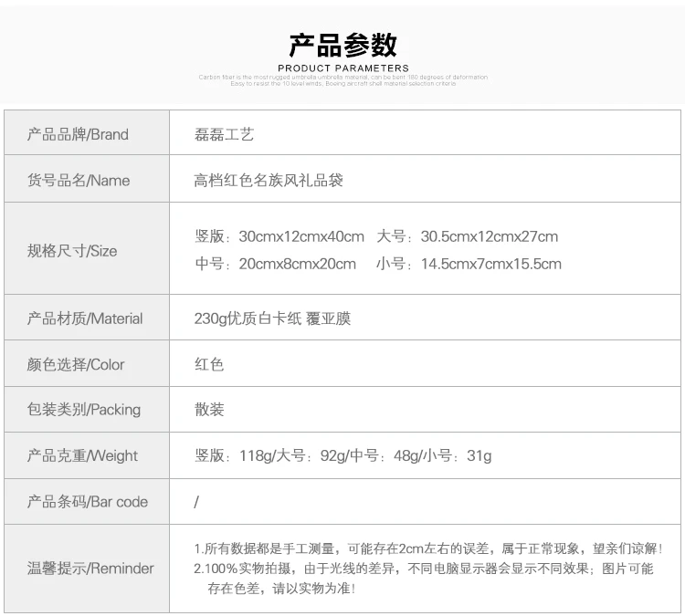Click product name 高档红色名族风礼品袋
The width and height of the screenshot is (685, 616).
(269, 180)
